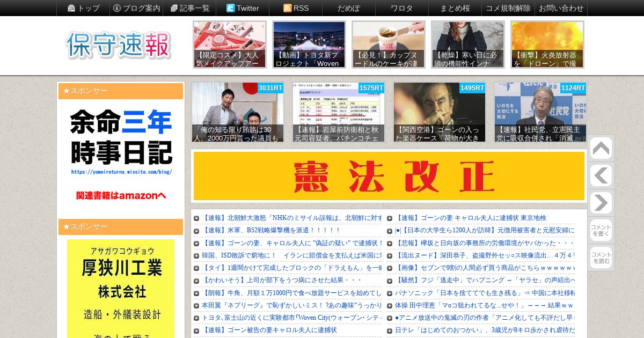Screen dimensions: 644x338
Task: Open the RSS feed link
Action: tap(296, 8)
